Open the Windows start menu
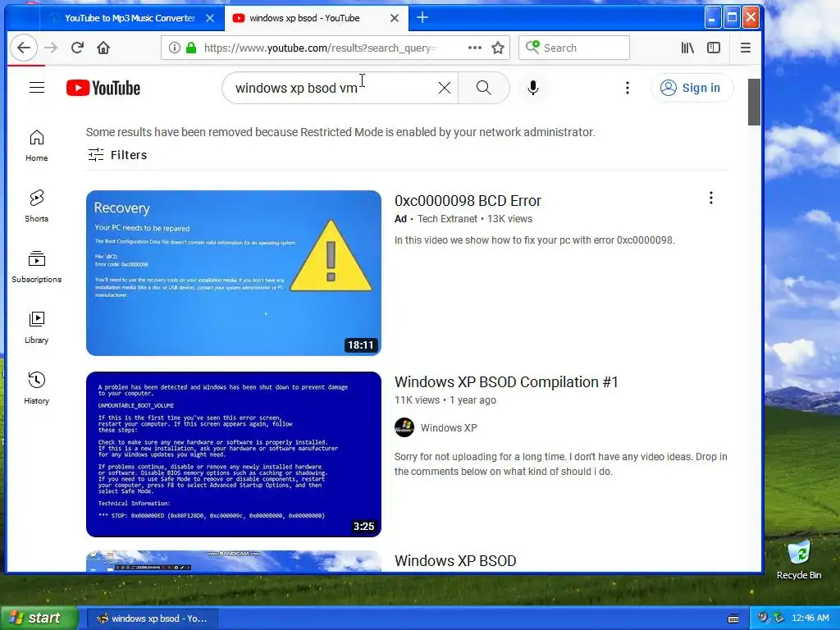 coord(39,619)
